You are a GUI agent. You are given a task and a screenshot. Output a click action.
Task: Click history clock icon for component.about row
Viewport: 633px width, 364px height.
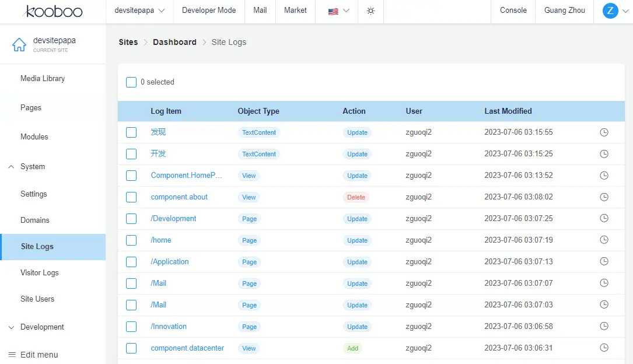[x=604, y=197]
